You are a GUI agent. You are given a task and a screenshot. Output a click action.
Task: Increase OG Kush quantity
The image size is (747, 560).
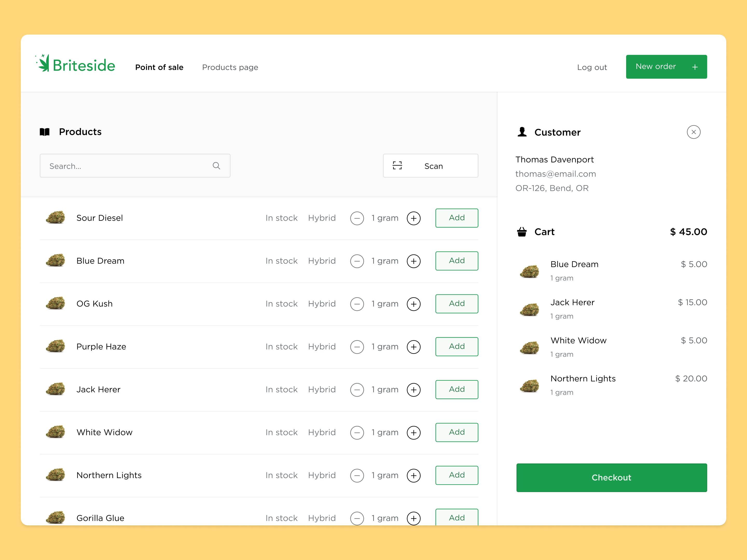click(x=414, y=304)
